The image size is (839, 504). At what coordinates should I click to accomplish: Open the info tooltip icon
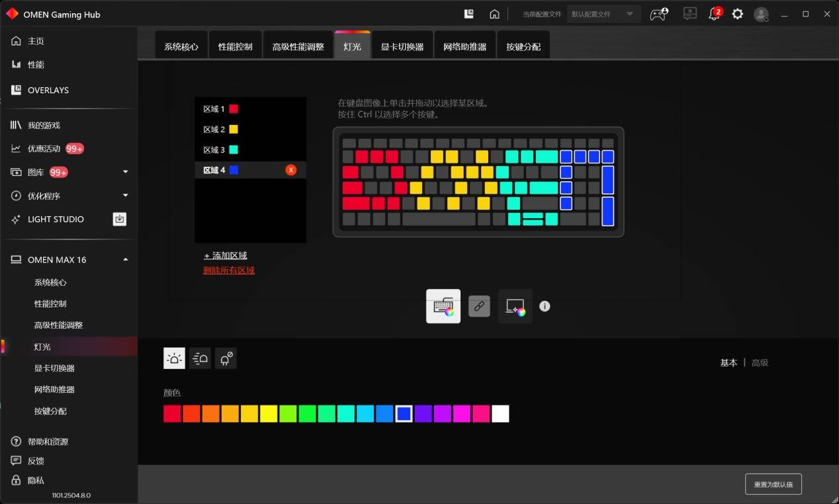click(x=545, y=306)
